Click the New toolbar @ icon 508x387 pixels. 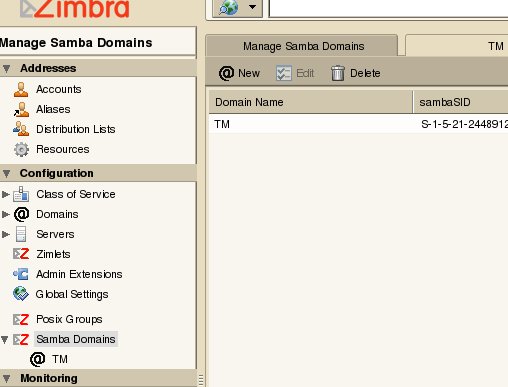point(226,73)
